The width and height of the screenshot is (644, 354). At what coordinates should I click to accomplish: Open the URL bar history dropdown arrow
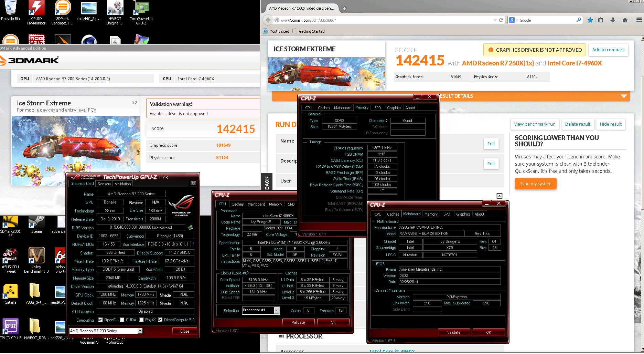point(495,20)
